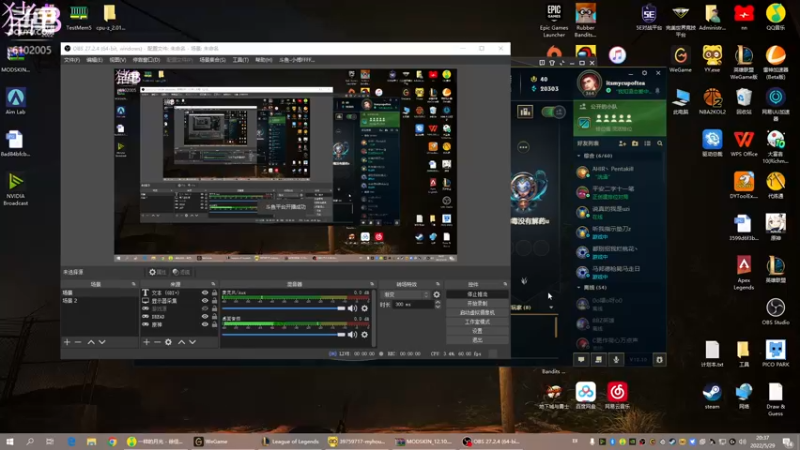This screenshot has width=800, height=450.
Task: Move selected scene down in scenes list
Action: click(x=102, y=342)
